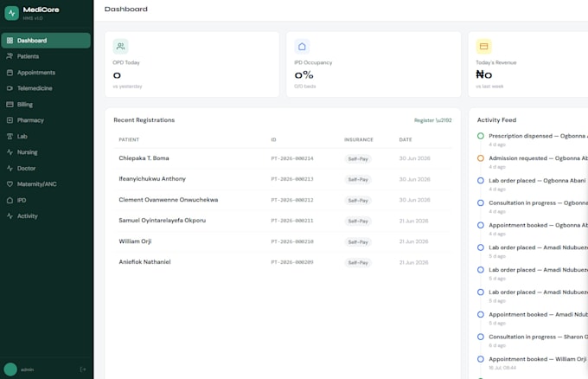Screen dimensions: 588x379
Task: Click the green Prescription dispensed activity marker
Action: coord(481,136)
